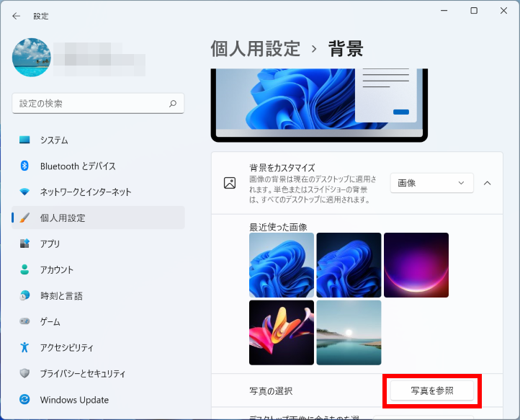Viewport: 520px width, 420px height.
Task: Open Bluetooth とデバイス settings
Action: tap(98, 166)
